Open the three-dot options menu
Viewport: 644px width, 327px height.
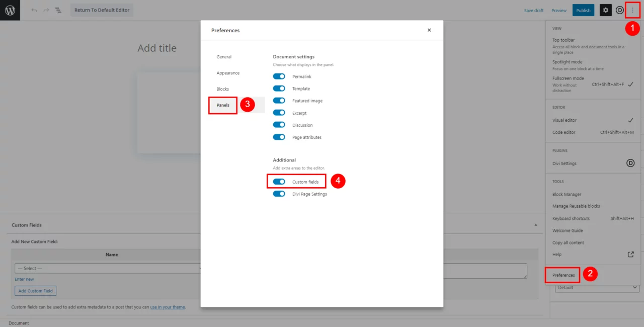tap(633, 10)
